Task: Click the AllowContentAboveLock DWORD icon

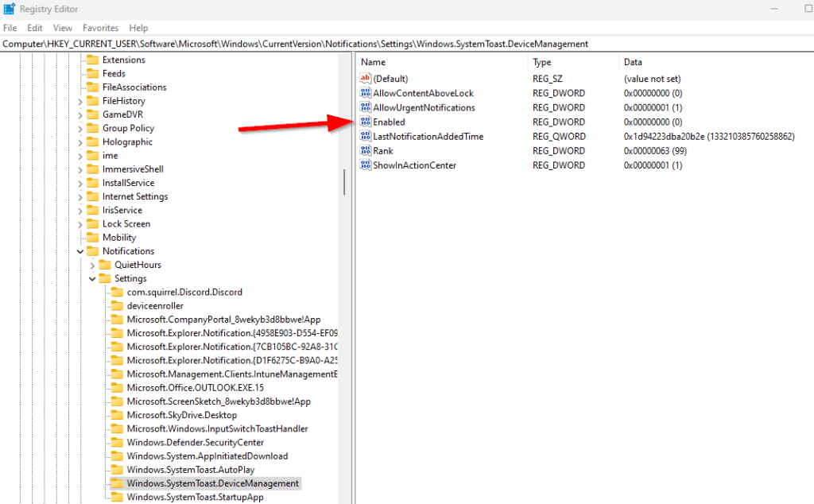Action: (x=366, y=93)
